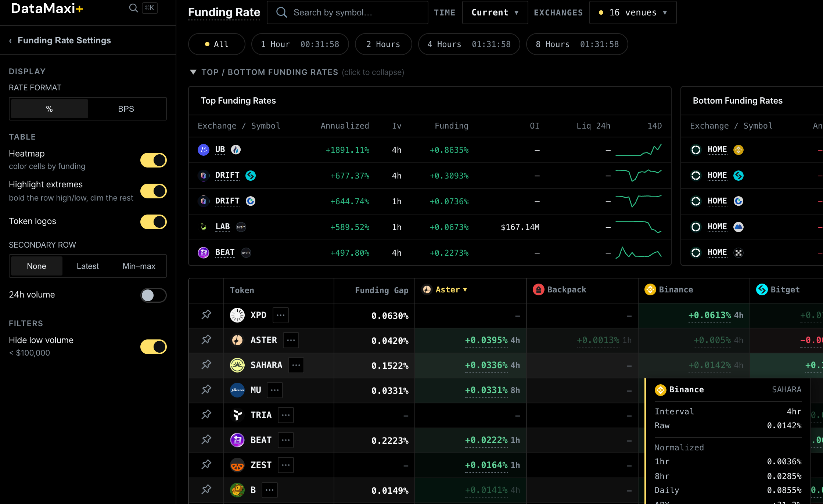Select % rate format
This screenshot has height=504, width=823.
pos(50,109)
